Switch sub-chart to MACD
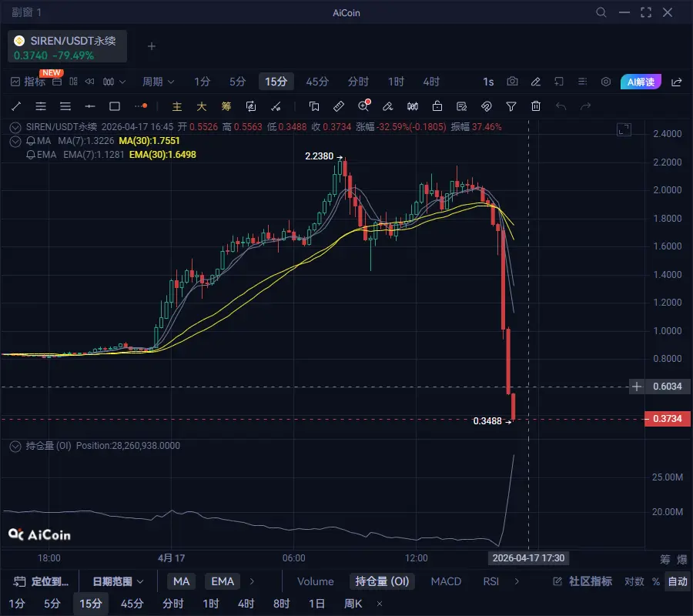Image resolution: width=693 pixels, height=616 pixels. 446,581
